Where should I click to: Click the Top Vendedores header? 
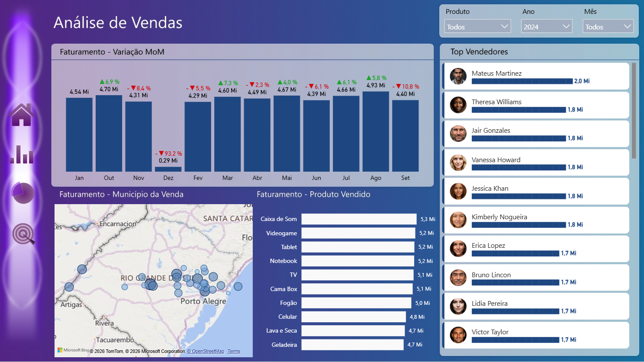tap(479, 51)
